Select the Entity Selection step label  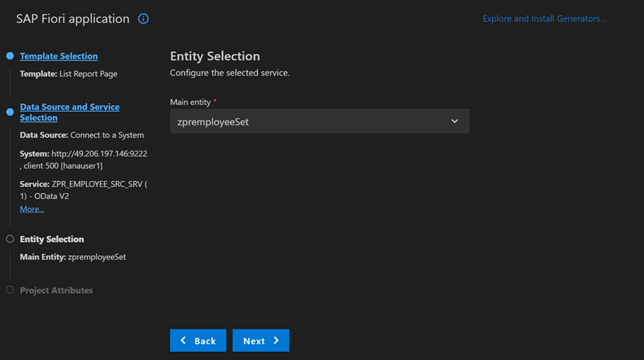(52, 239)
